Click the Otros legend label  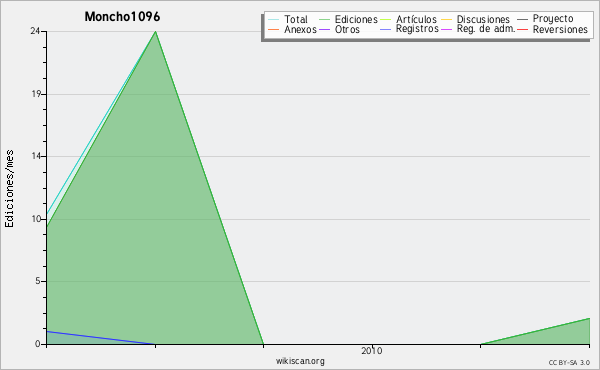(347, 29)
